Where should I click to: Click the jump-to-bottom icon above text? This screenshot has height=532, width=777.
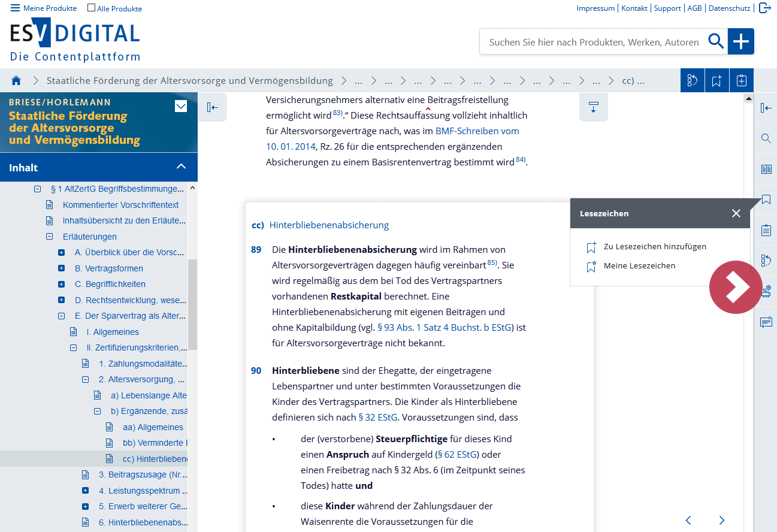594,107
